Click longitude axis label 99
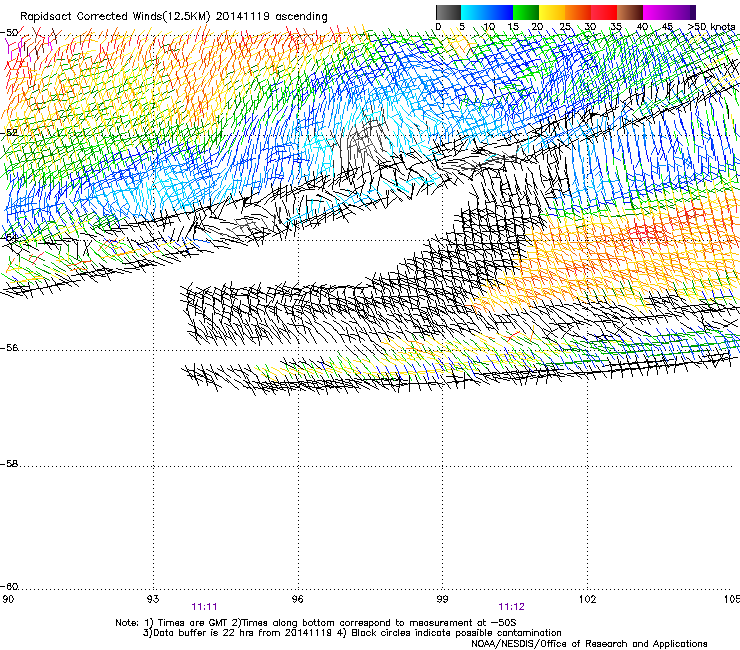740x650 pixels. [443, 599]
